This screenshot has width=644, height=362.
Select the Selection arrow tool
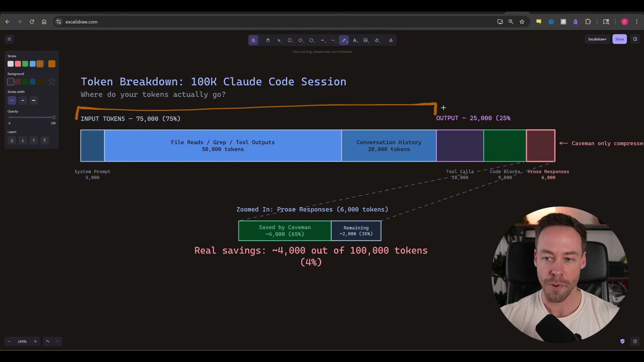(x=279, y=40)
